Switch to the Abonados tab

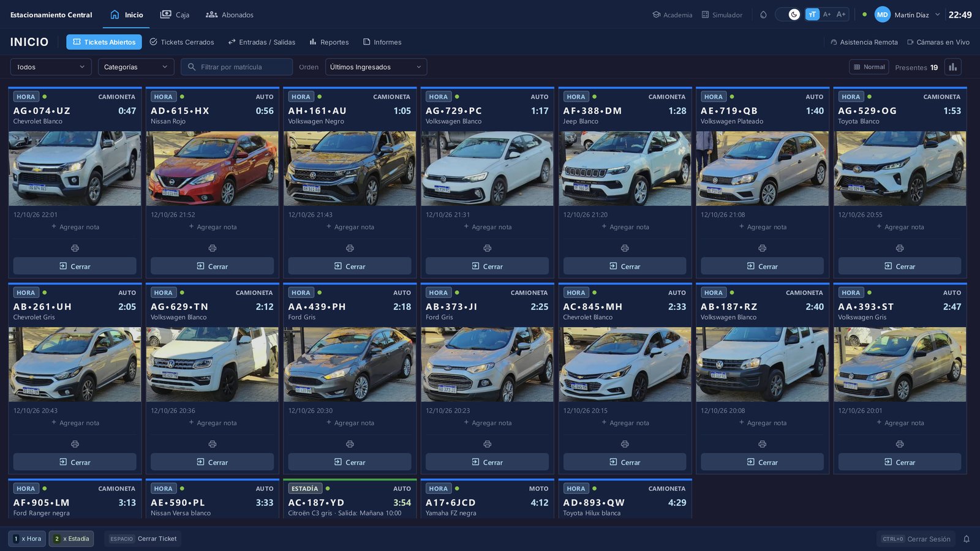click(x=230, y=15)
